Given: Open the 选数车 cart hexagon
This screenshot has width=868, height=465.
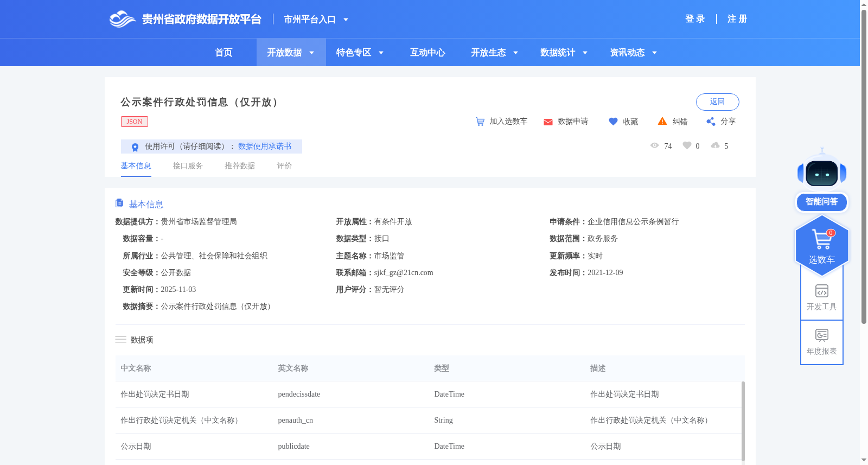Looking at the screenshot, I should pos(822,245).
